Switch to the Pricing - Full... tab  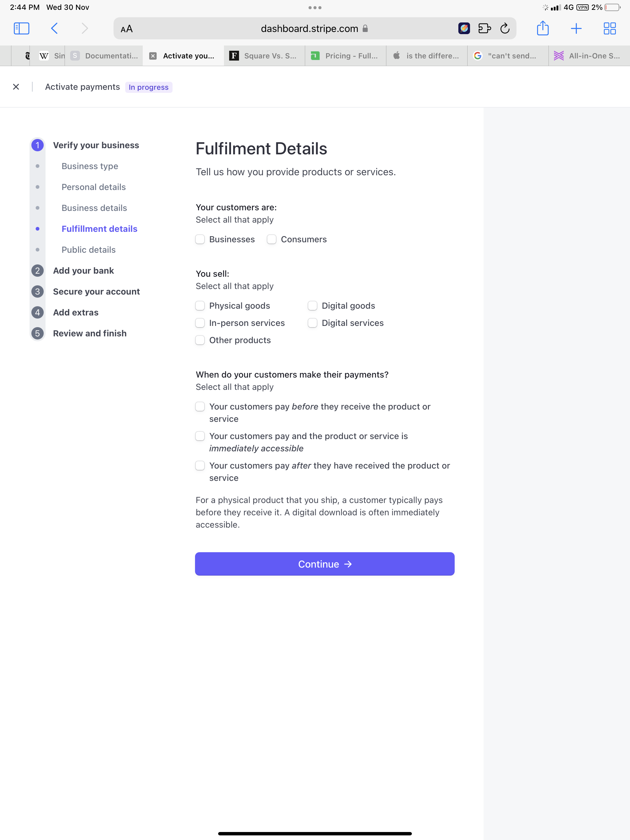tap(345, 56)
